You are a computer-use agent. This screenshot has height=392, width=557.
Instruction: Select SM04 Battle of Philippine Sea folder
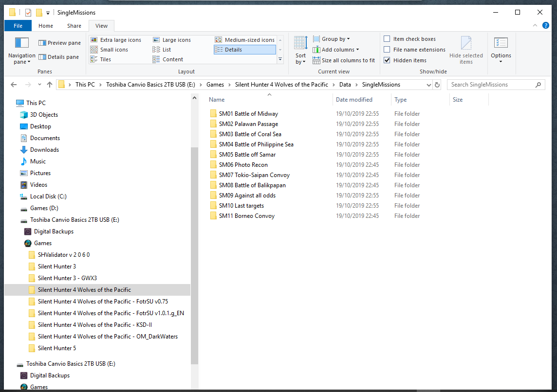coord(256,144)
